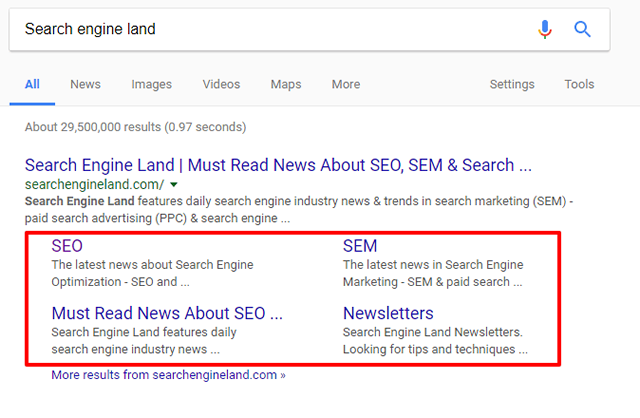Open the SEO sitelink
The height and width of the screenshot is (418, 640).
point(67,246)
